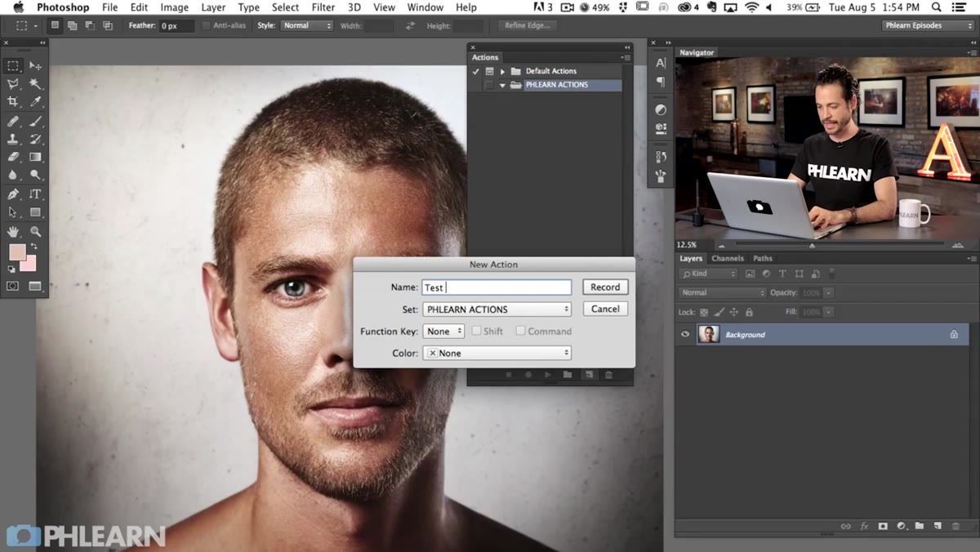
Task: Switch to the Channels tab
Action: [x=727, y=258]
